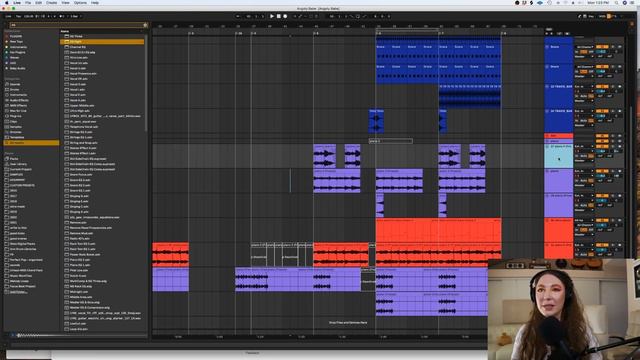Open All Channels dropdown on second Snare
This screenshot has height=360, width=640.
(x=584, y=67)
